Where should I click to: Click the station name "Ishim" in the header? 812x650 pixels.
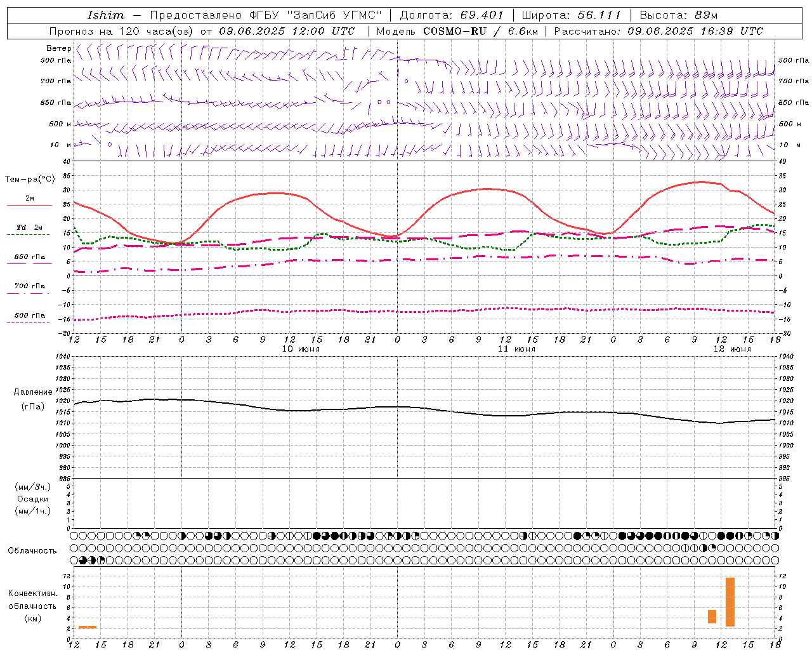[106, 15]
